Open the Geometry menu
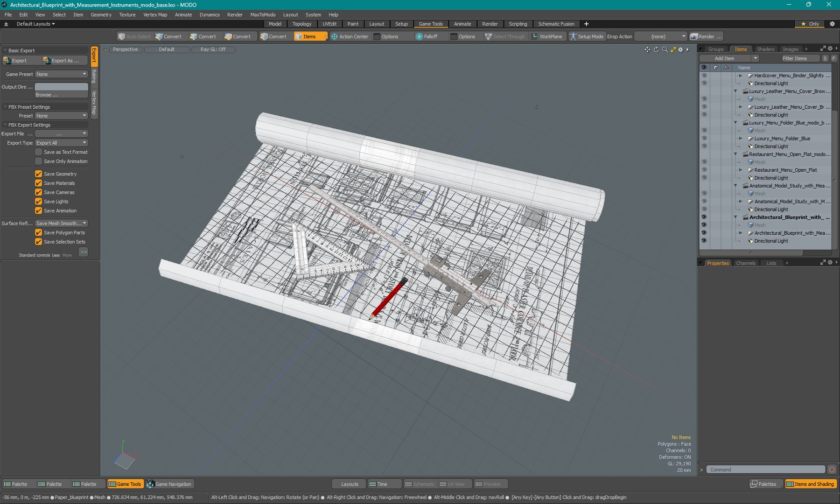This screenshot has height=504, width=840. pos(101,14)
